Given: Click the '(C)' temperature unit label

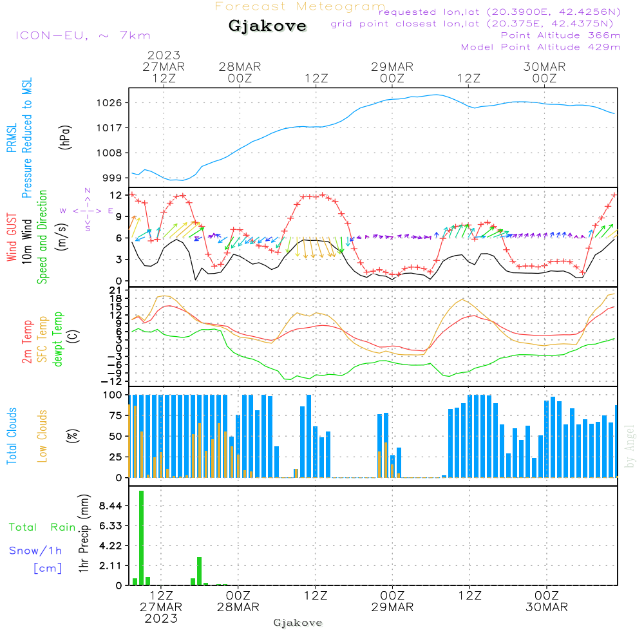Looking at the screenshot, I should [x=73, y=337].
